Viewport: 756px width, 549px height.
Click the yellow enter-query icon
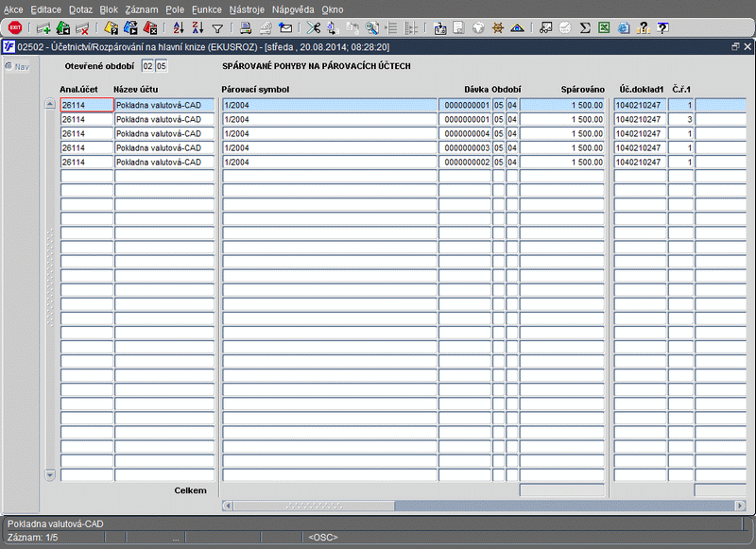pyautogui.click(x=112, y=28)
